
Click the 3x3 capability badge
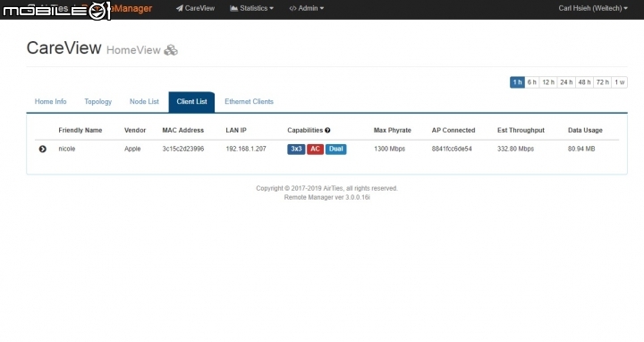[x=296, y=149]
